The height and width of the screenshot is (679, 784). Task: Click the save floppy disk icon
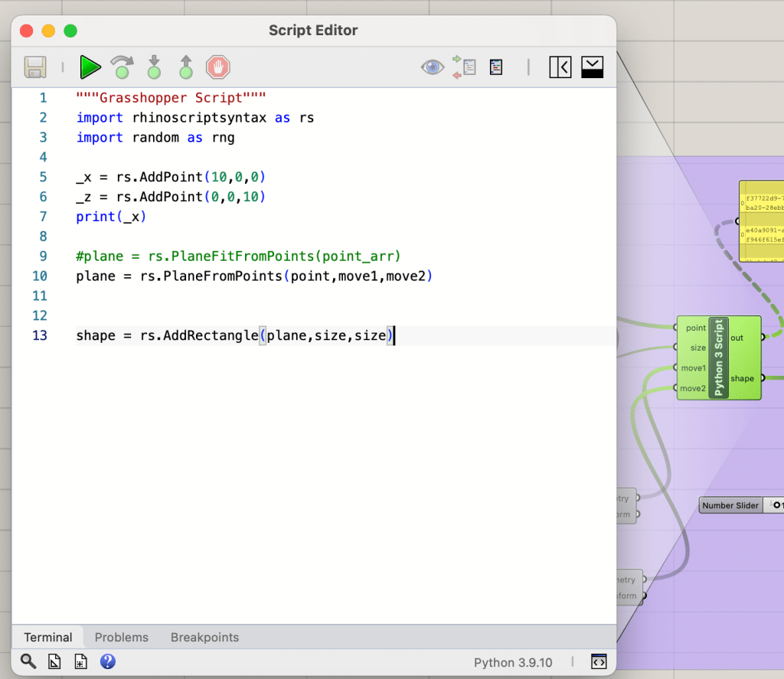(x=35, y=67)
